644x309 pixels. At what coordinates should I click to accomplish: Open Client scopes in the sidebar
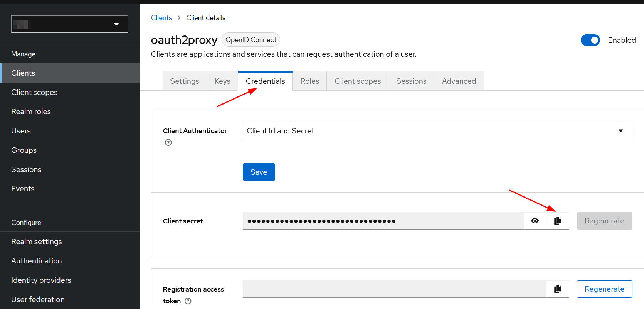(70, 92)
